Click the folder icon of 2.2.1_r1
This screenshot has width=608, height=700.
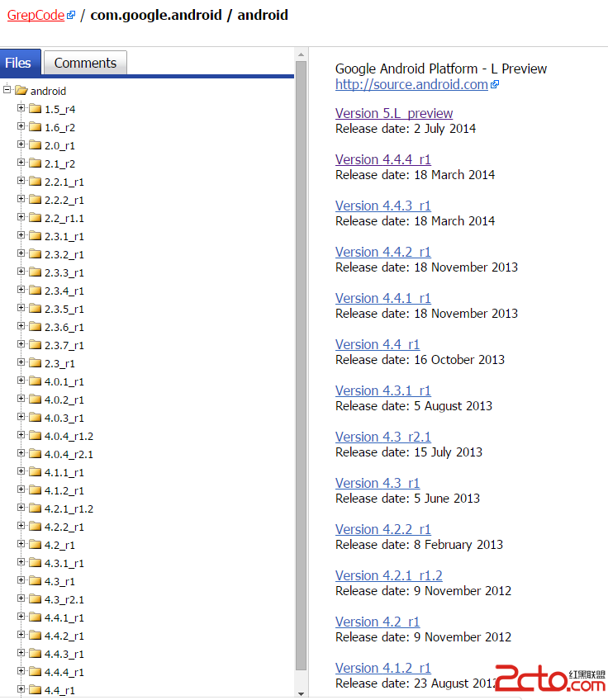35,182
